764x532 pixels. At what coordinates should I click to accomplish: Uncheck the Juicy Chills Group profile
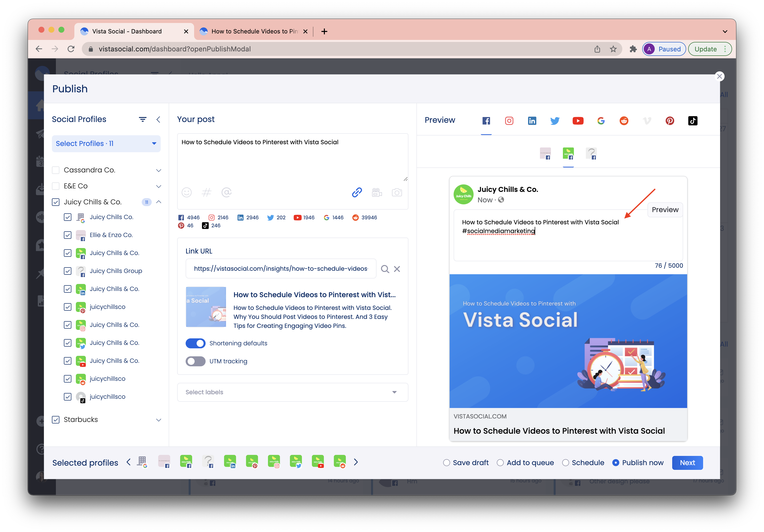tap(68, 271)
